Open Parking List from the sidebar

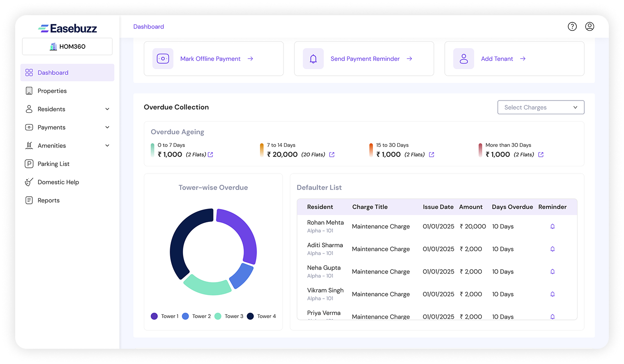(54, 164)
